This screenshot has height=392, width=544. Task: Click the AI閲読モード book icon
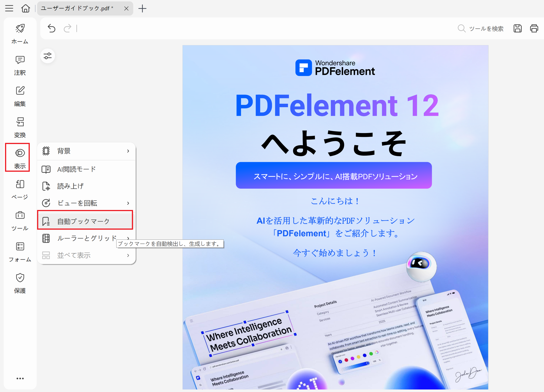click(46, 169)
